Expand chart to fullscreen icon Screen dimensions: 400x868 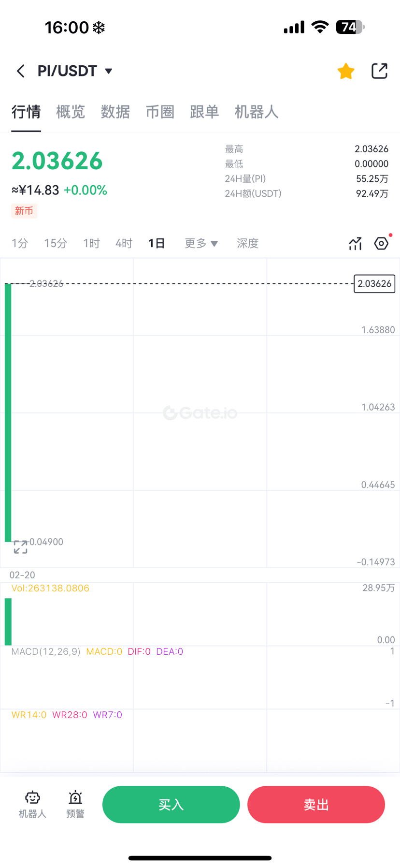tap(21, 547)
